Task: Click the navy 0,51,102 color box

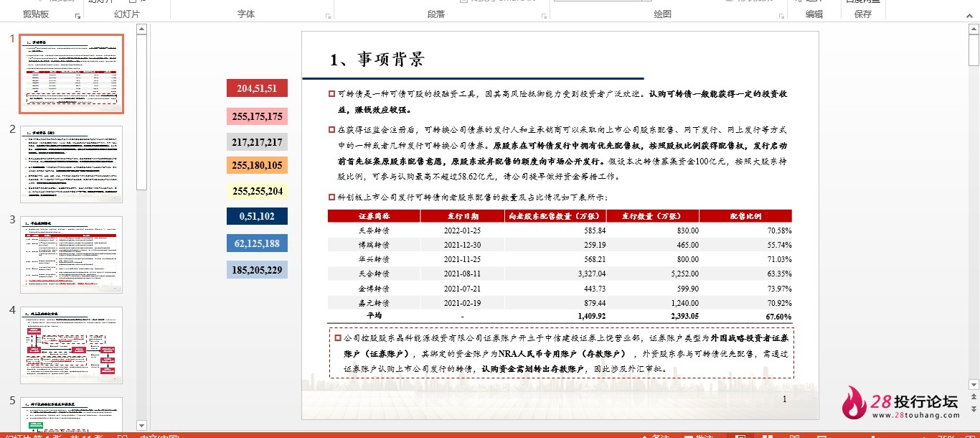Action: pos(257,216)
